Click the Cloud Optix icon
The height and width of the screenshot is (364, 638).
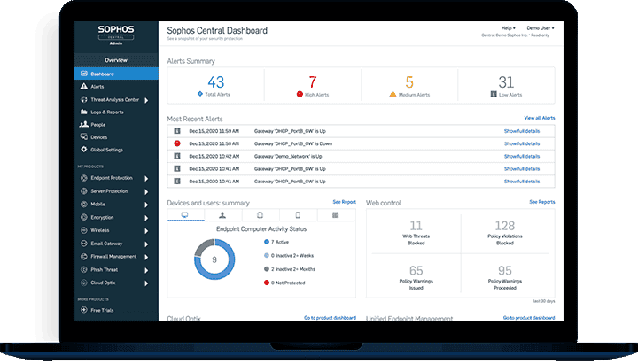(x=84, y=283)
